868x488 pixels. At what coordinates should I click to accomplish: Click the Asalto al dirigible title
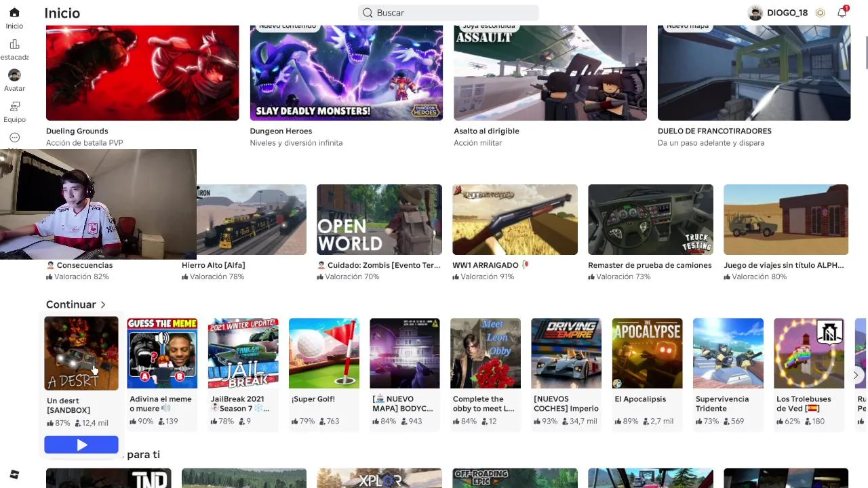point(486,131)
